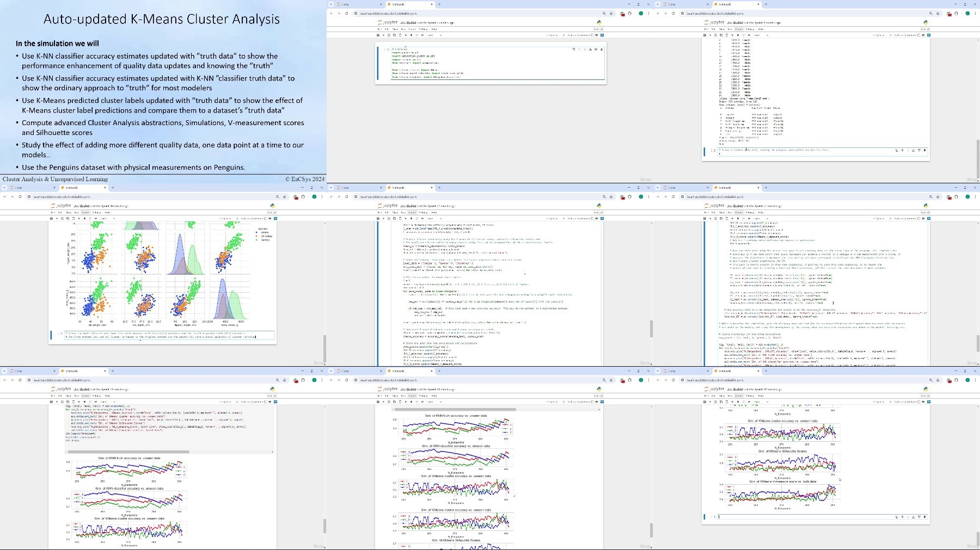Open the cell type dropdown in the four-line-charts window
This screenshot has height=550, width=980.
pyautogui.click(x=435, y=401)
